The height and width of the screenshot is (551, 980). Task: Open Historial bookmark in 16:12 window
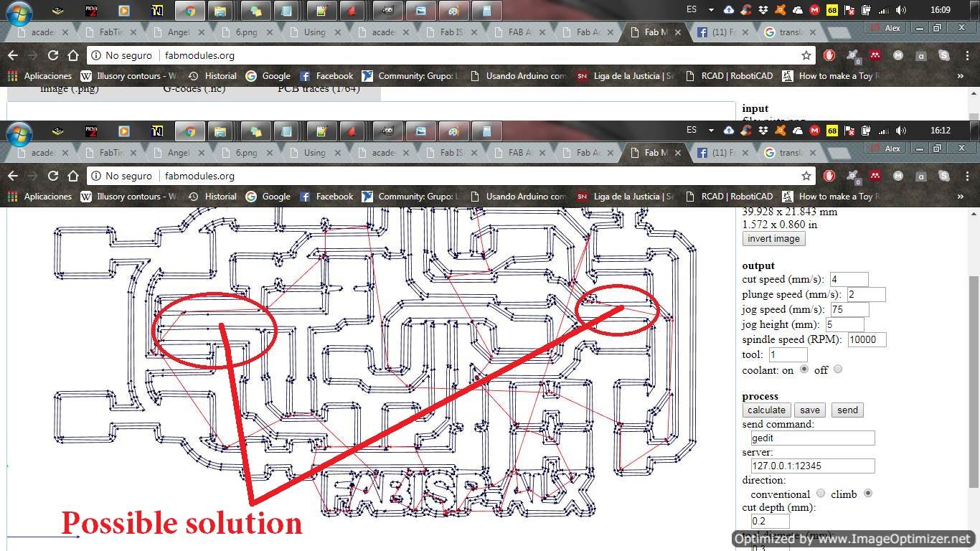pos(212,196)
